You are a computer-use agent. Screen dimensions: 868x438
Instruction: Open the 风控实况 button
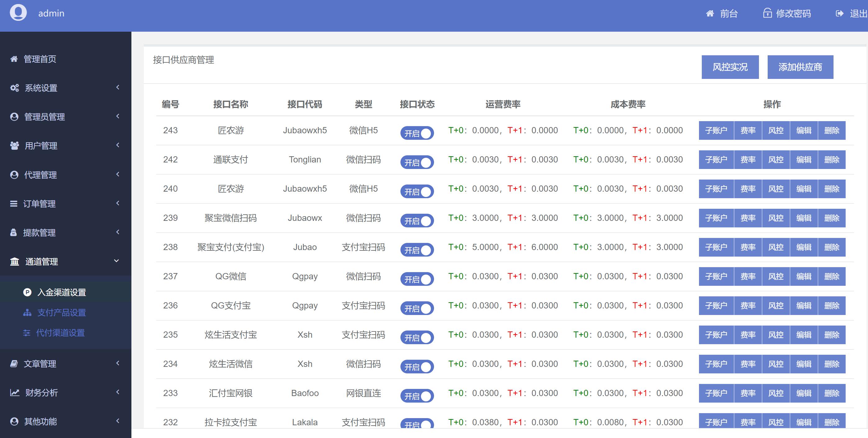(x=730, y=67)
